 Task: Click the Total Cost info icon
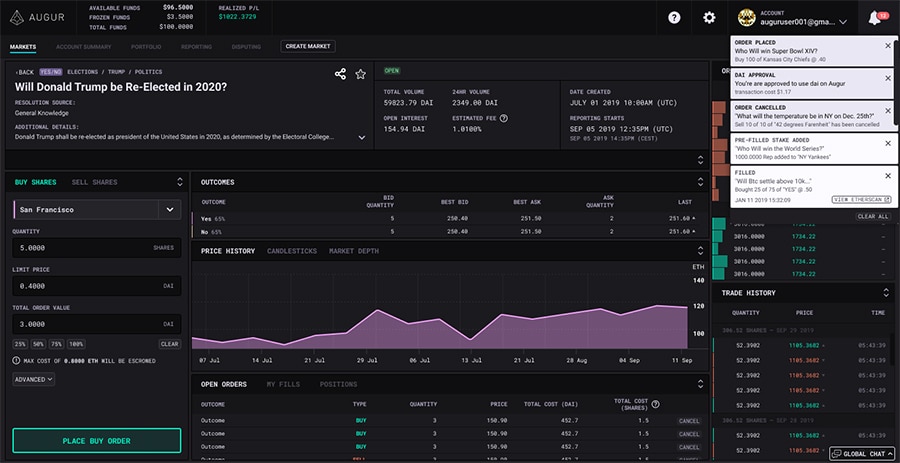pyautogui.click(x=655, y=404)
